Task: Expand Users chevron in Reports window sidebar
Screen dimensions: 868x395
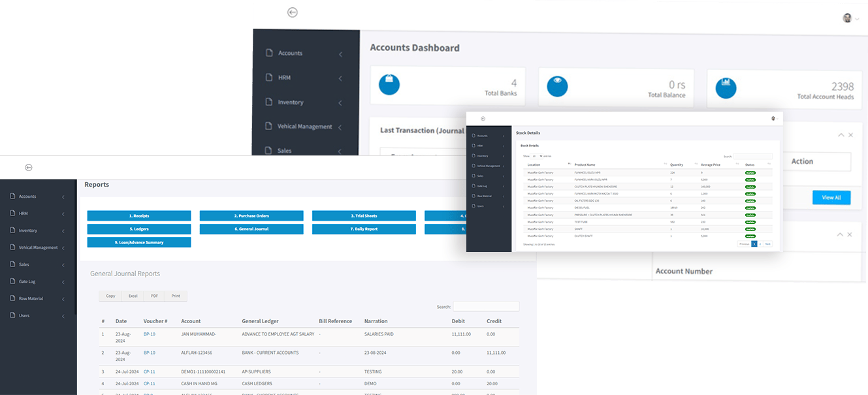Action: [x=63, y=316]
